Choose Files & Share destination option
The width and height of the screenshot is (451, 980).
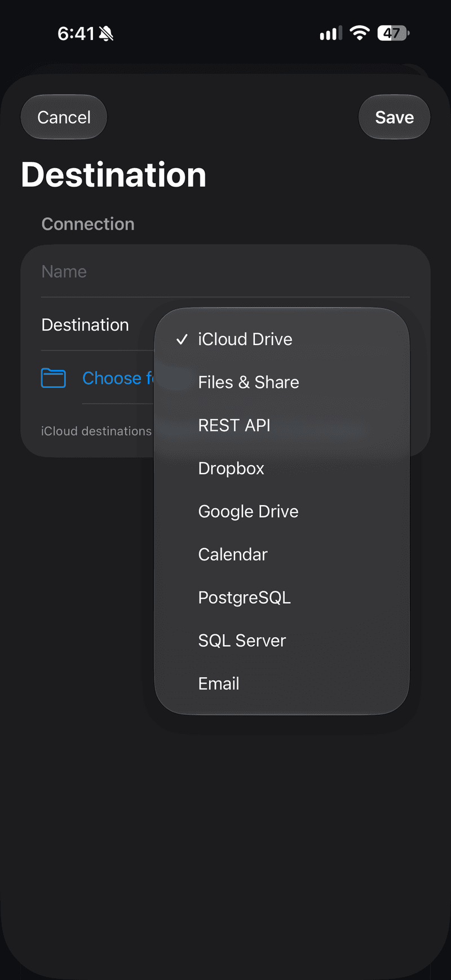pyautogui.click(x=282, y=382)
